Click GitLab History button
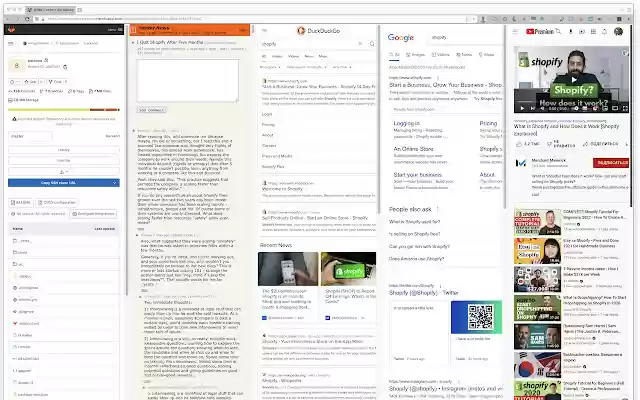 pyautogui.click(x=64, y=150)
